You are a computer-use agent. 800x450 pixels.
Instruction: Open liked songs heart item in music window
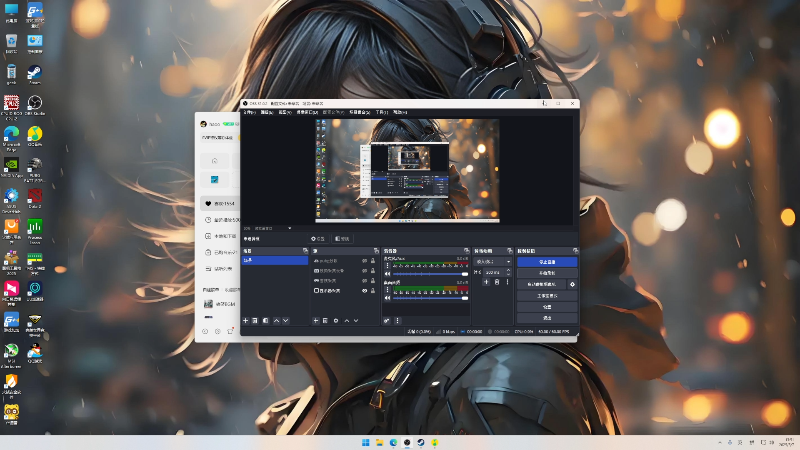click(220, 204)
